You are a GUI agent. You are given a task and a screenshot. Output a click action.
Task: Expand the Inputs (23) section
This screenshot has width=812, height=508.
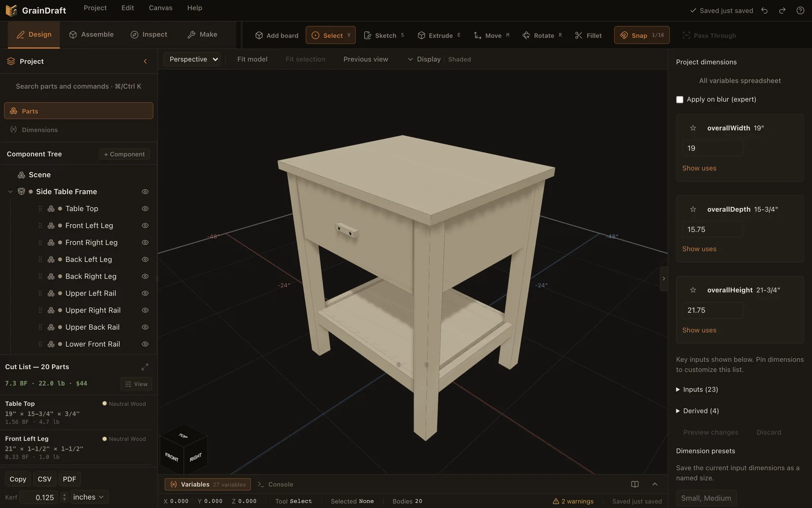point(697,390)
